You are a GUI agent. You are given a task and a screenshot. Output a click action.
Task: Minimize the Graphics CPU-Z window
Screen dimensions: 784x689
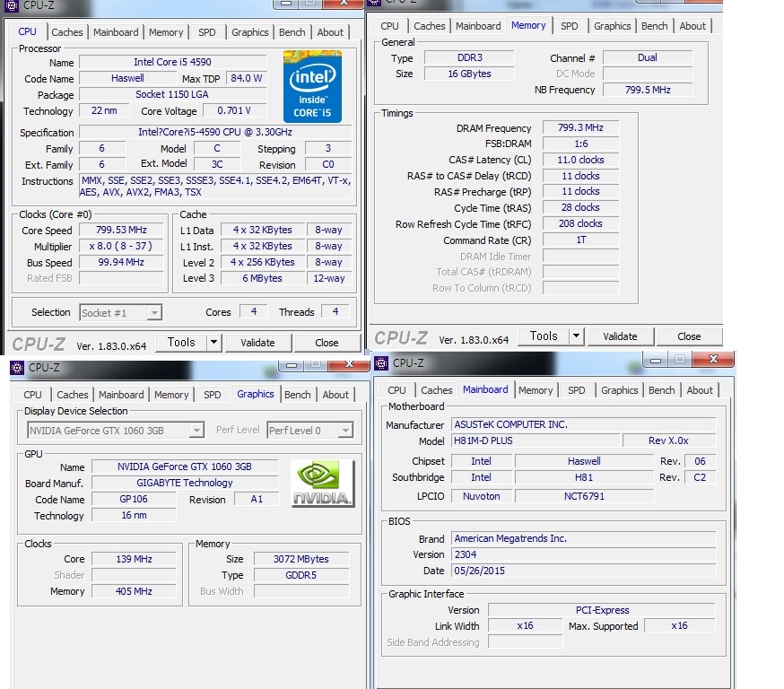click(292, 364)
